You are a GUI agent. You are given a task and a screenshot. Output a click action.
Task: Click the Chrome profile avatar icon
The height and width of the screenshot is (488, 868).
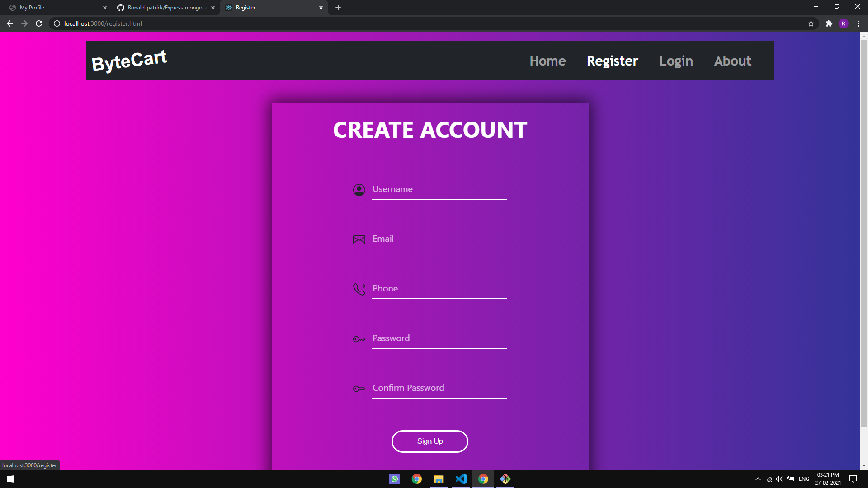[x=843, y=23]
